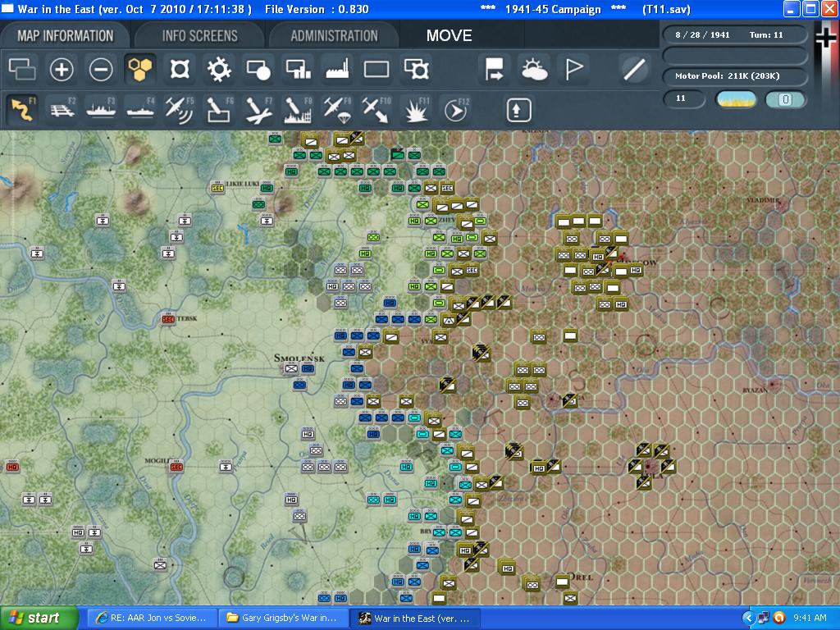Image resolution: width=840 pixels, height=630 pixels.
Task: Select Move mode with the F1 arrow icon
Action: click(x=22, y=109)
